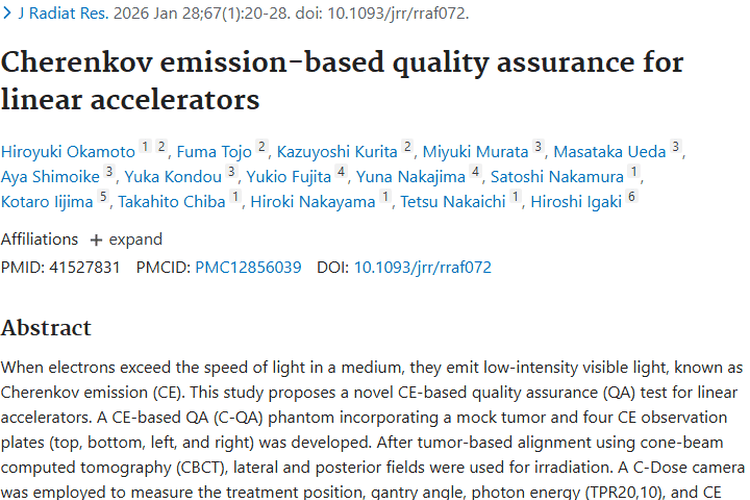Screen dimensions: 750x500
Task: Click affiliation superscript 6 beside Hiroshi Igaki
Action: [x=631, y=198]
